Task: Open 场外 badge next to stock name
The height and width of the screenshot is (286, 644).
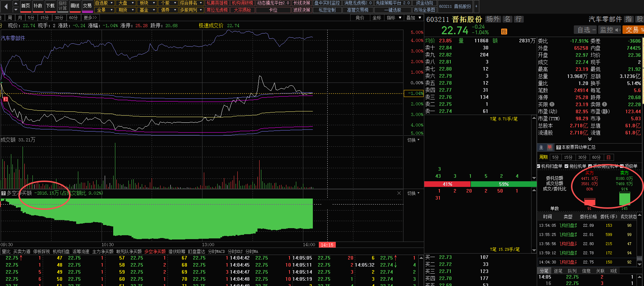Action: tap(493, 19)
